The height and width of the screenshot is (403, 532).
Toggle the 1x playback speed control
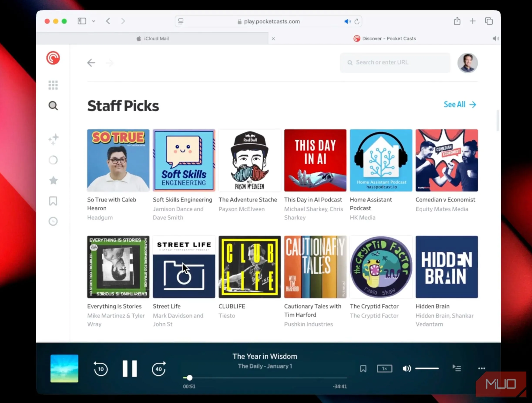[384, 368]
